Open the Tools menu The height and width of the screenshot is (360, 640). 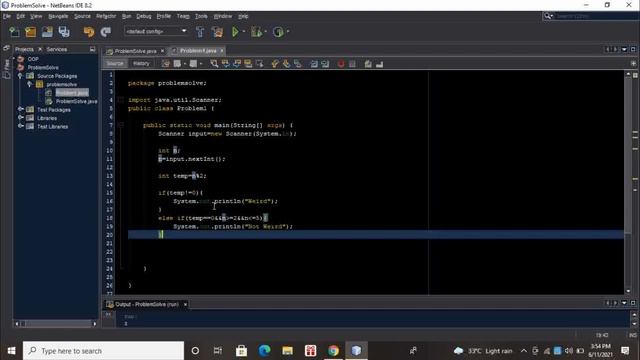(x=201, y=16)
